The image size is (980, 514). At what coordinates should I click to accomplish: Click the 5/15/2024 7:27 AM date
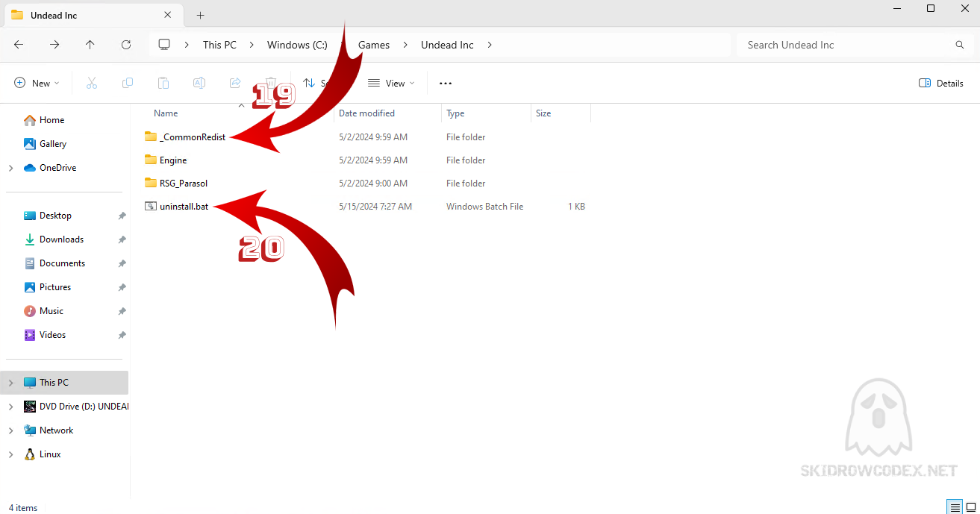pos(375,207)
